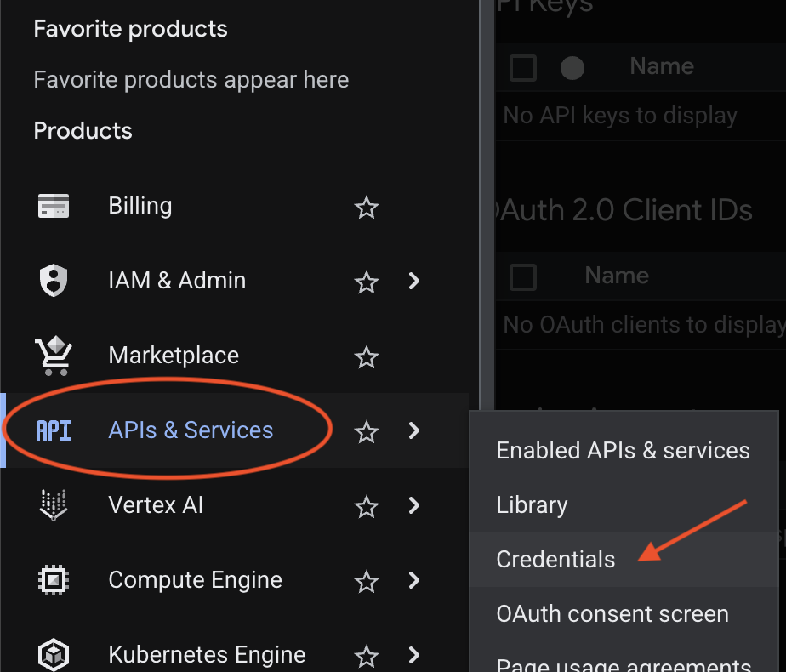This screenshot has width=786, height=672.
Task: Check the select-all box in API keys table
Action: pos(522,67)
